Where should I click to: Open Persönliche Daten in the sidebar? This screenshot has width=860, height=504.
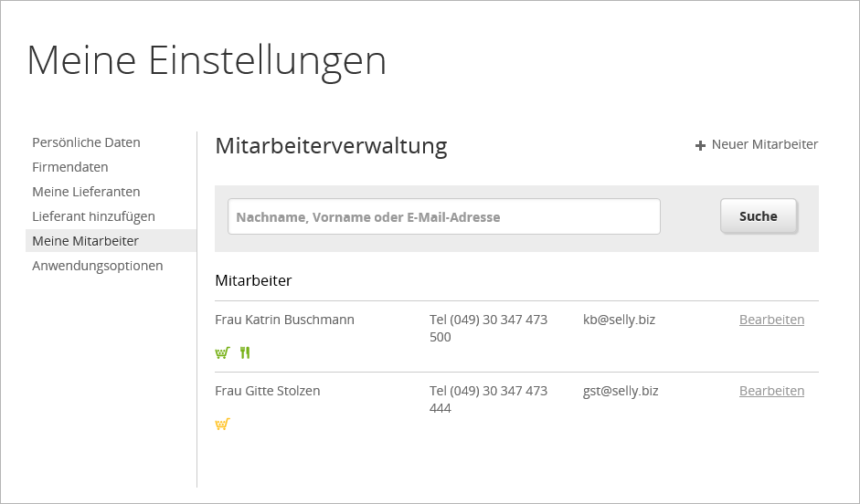coord(86,142)
